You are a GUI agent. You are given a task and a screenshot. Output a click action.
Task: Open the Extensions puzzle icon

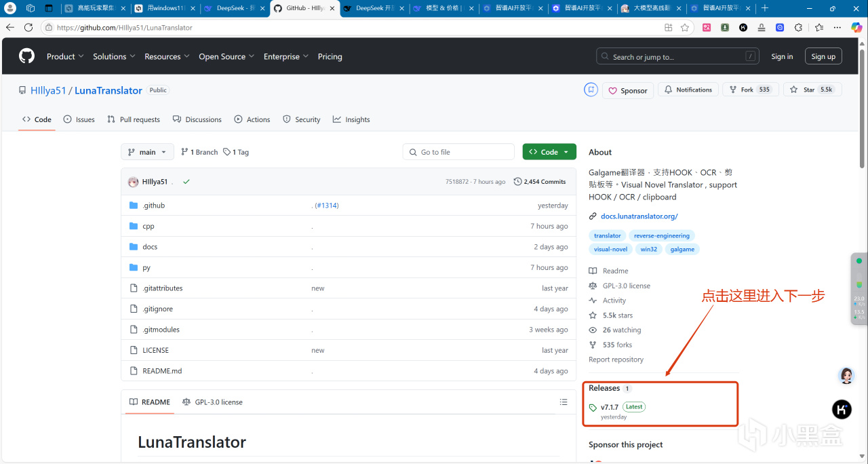point(798,27)
